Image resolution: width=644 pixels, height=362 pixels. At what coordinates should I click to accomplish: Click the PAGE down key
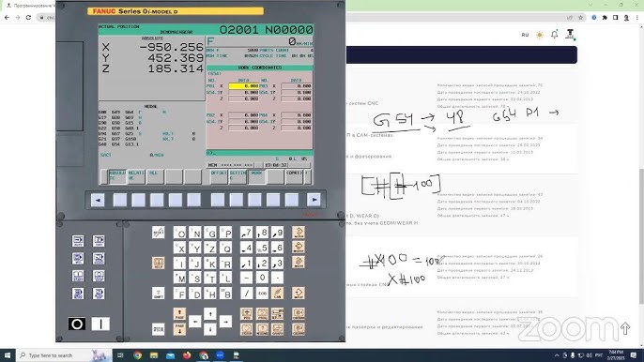pos(179,329)
